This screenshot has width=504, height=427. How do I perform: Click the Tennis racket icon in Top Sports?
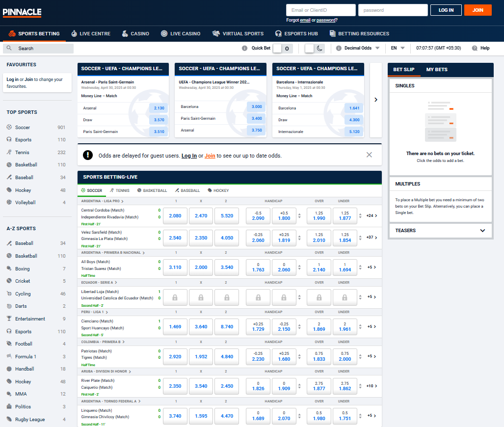pos(9,152)
